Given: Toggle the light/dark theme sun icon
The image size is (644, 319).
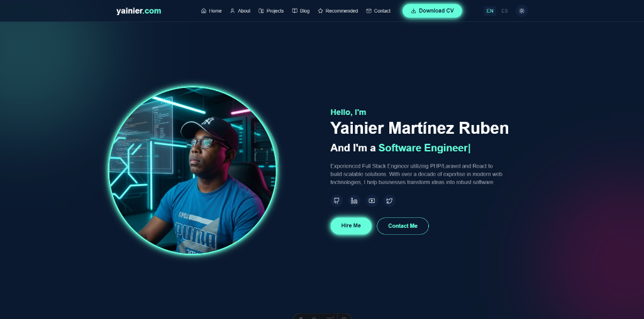Looking at the screenshot, I should [521, 11].
